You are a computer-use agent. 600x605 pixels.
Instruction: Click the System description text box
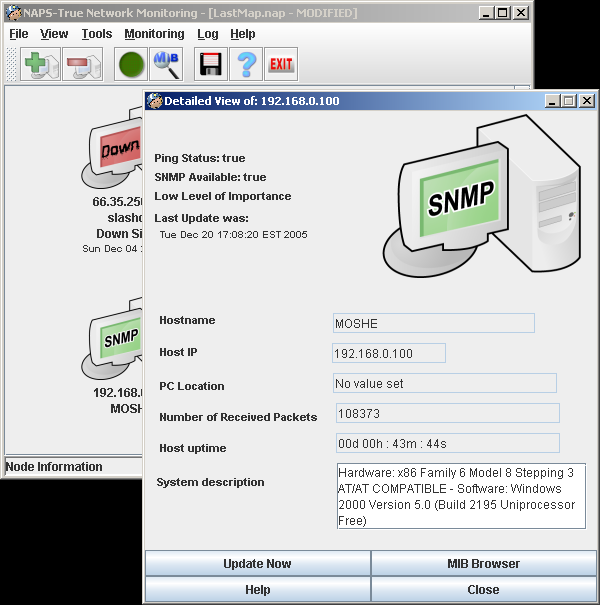[461, 496]
